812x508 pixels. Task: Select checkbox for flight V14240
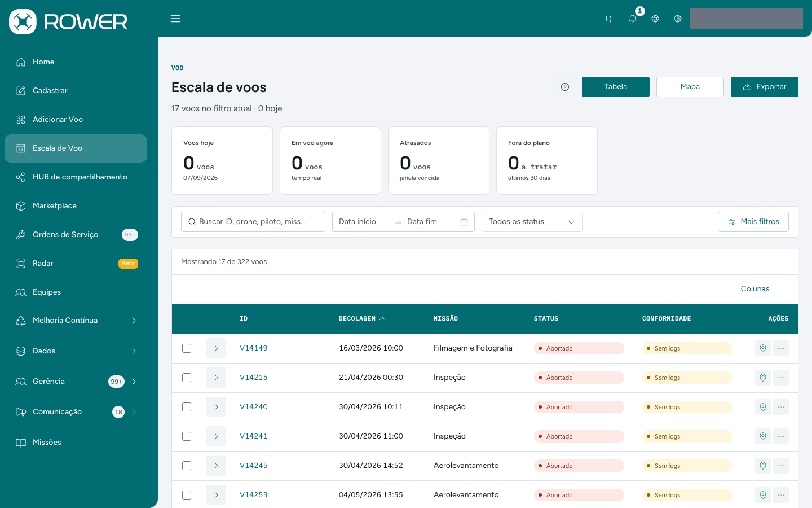(x=187, y=407)
